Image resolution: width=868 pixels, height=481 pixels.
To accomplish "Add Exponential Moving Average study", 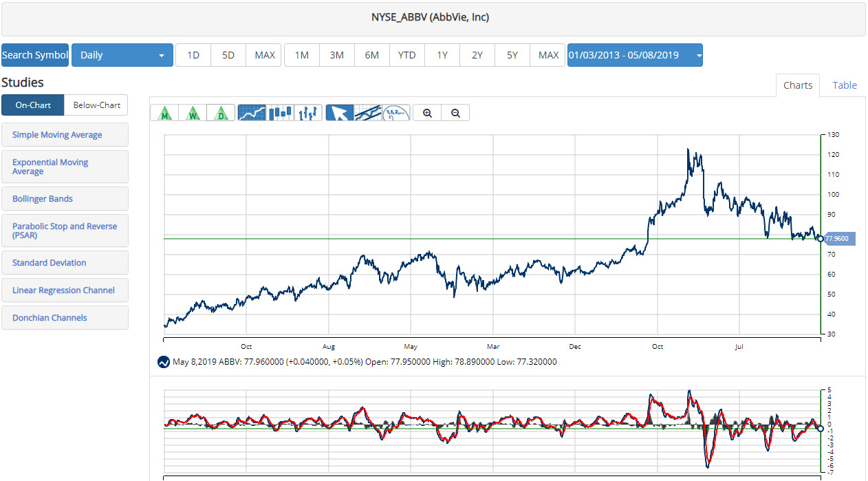I will click(65, 167).
